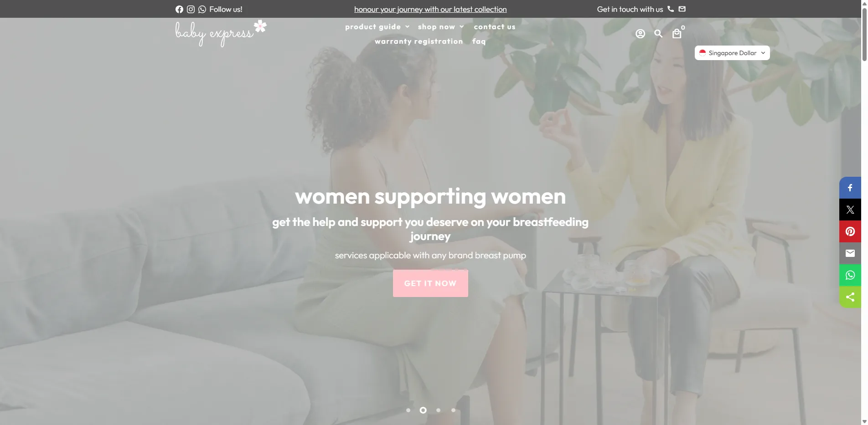Select the third carousel slide dot

(x=438, y=410)
